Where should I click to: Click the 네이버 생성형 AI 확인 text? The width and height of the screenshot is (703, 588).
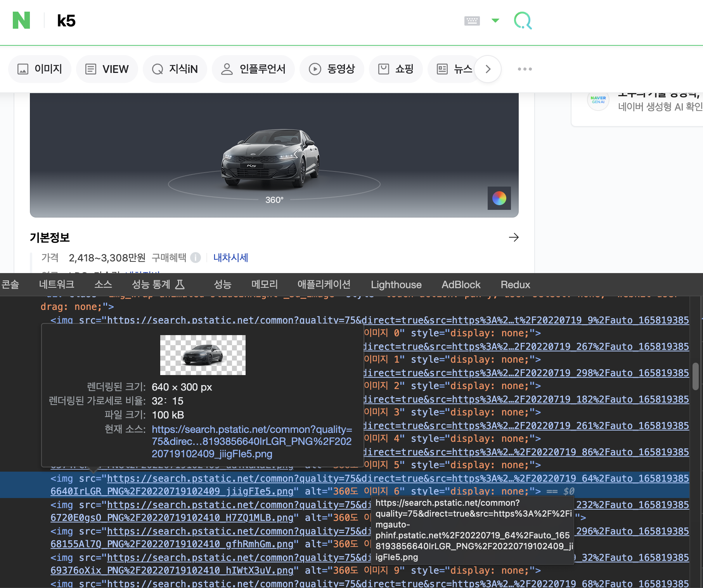click(x=660, y=107)
